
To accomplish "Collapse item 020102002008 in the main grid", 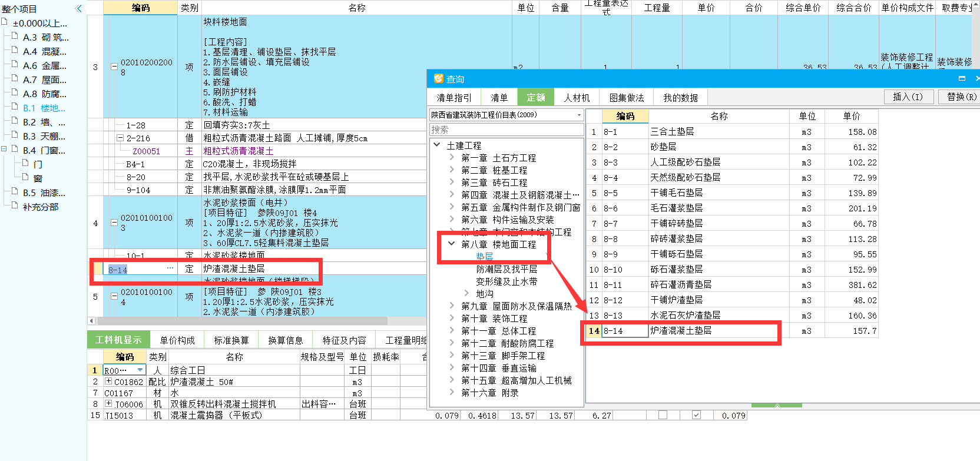I will (x=114, y=67).
